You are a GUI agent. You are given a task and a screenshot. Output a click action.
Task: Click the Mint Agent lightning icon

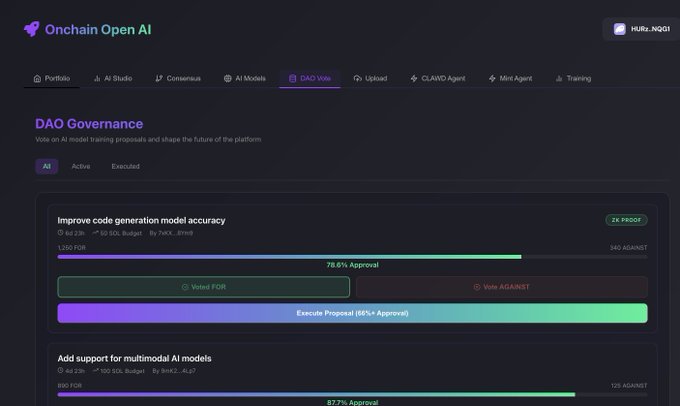tap(492, 79)
